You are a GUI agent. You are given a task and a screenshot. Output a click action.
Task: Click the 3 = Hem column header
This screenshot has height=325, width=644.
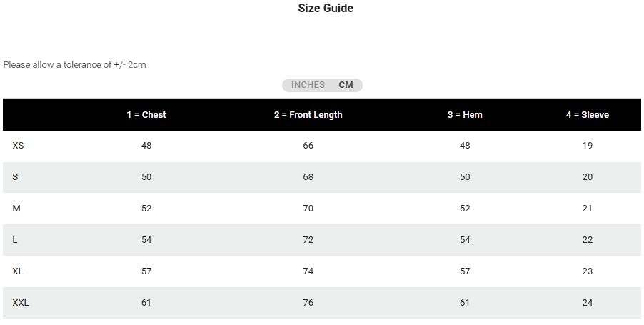click(465, 114)
